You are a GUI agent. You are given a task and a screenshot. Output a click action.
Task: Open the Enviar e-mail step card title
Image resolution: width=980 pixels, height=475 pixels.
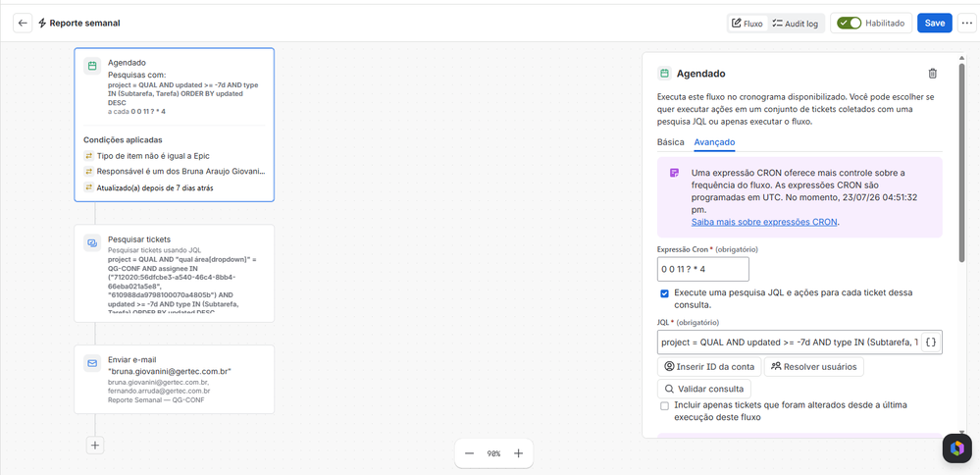pos(131,359)
